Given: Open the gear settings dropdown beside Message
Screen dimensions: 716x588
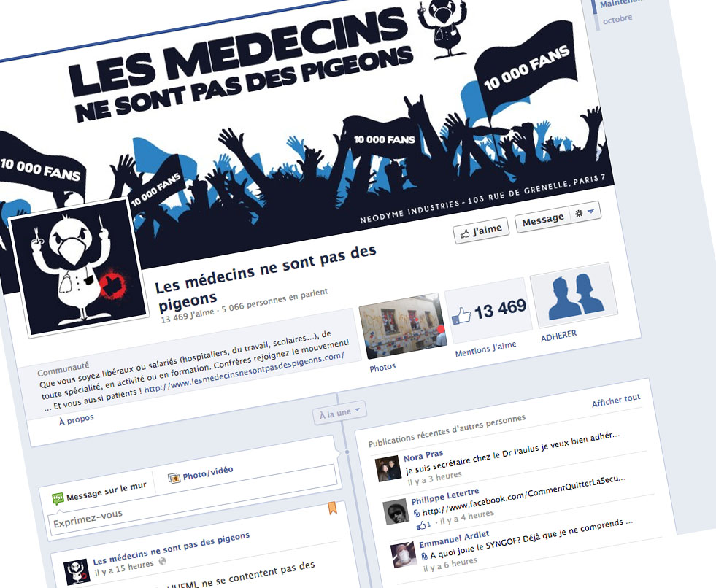Looking at the screenshot, I should point(585,212).
